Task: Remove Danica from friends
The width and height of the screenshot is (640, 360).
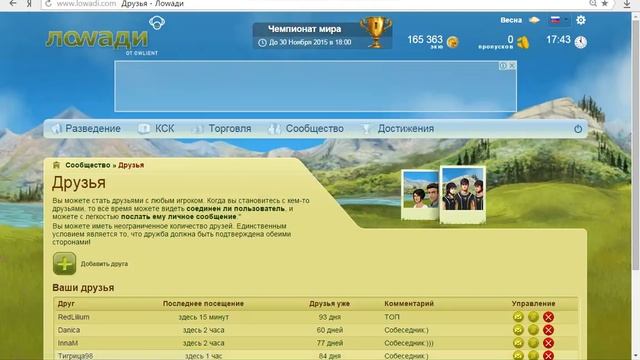Action: (549, 330)
